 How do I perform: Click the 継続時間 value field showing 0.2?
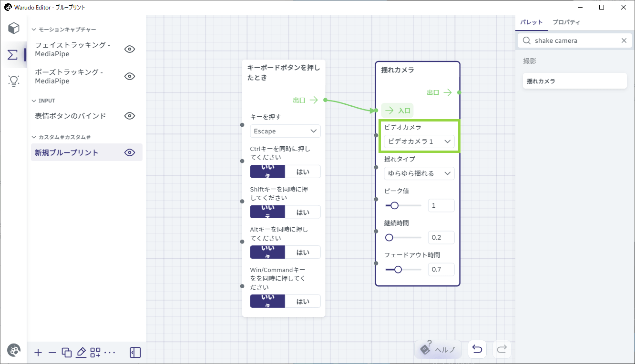tap(441, 237)
